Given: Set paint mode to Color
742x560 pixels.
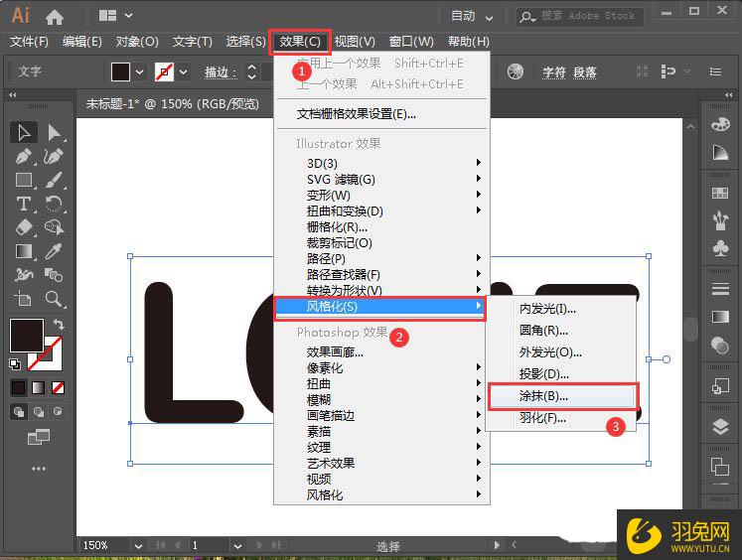Looking at the screenshot, I should tap(19, 388).
